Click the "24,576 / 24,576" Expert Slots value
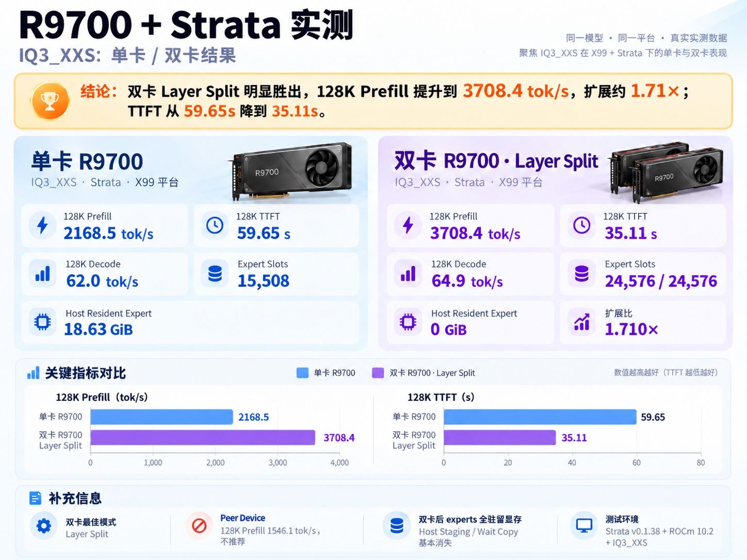Viewport: 747px width, 560px height. 661,281
